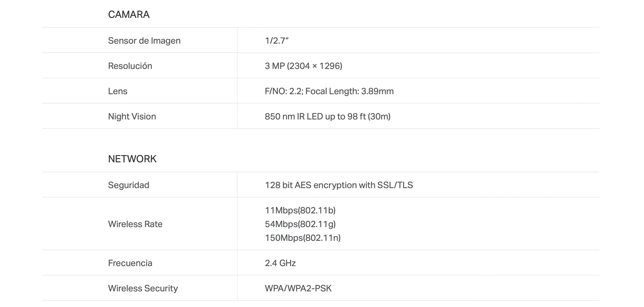The width and height of the screenshot is (644, 307).
Task: Click the 850 nm IR LED value
Action: pyautogui.click(x=327, y=117)
